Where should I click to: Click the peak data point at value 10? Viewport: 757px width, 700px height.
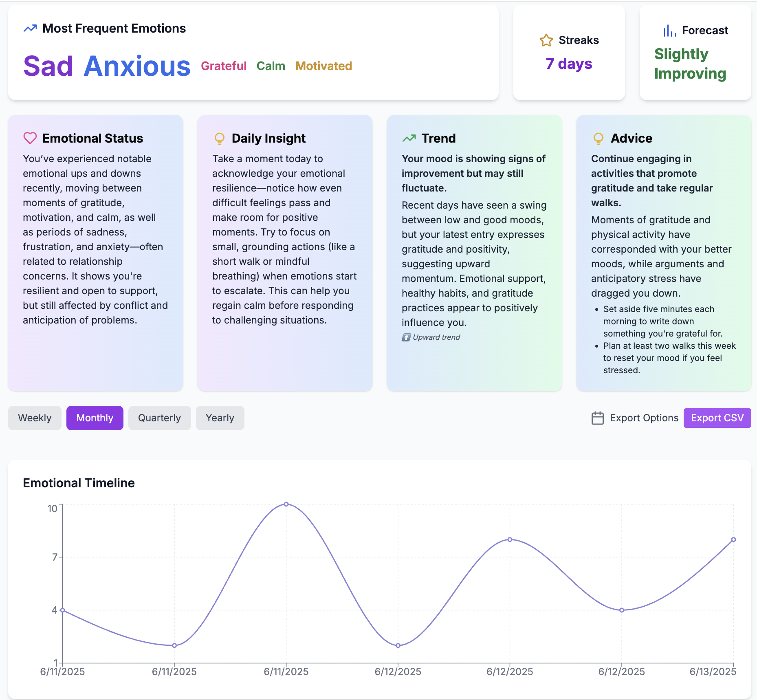point(286,504)
